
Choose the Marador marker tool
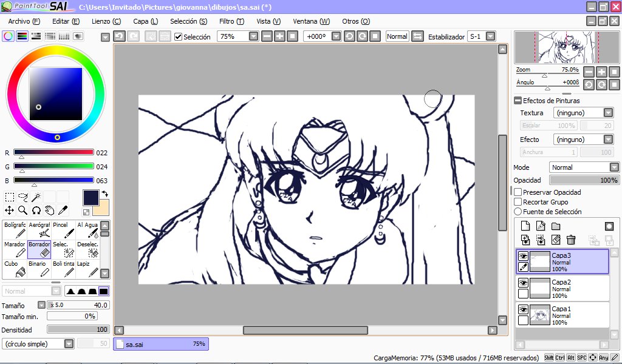click(15, 249)
